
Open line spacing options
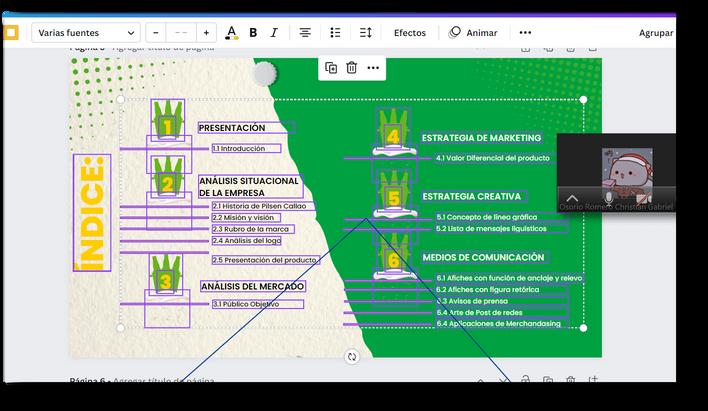coord(366,33)
